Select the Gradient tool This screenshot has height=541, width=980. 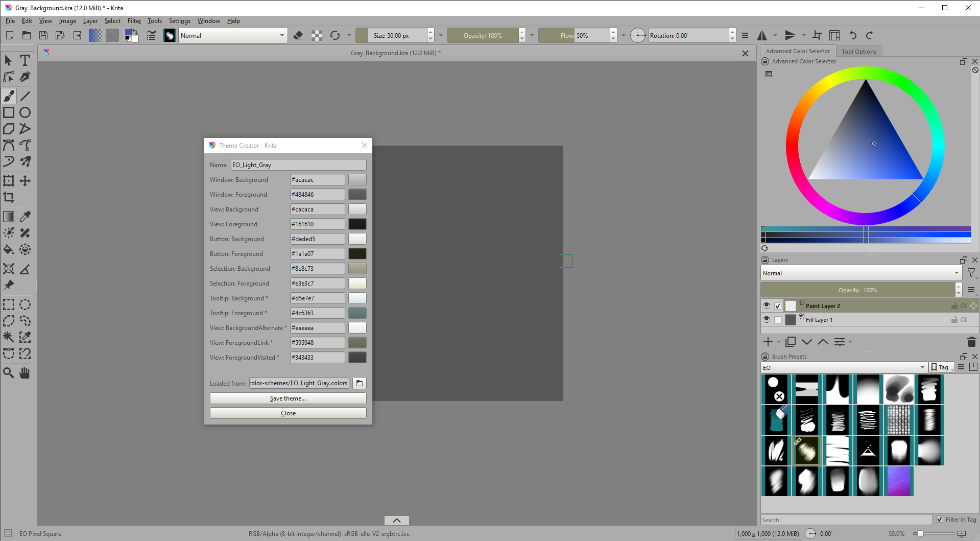[9, 217]
